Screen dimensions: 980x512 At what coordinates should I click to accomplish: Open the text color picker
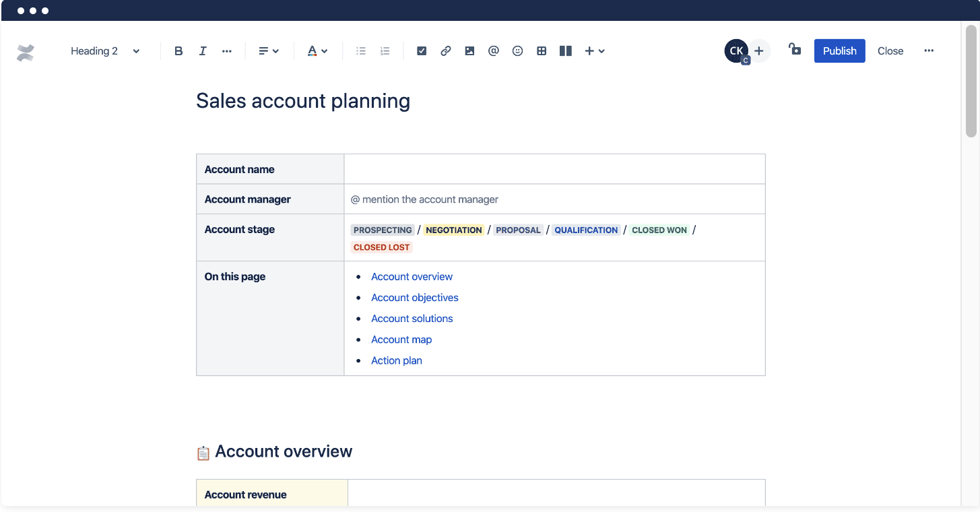coord(317,51)
